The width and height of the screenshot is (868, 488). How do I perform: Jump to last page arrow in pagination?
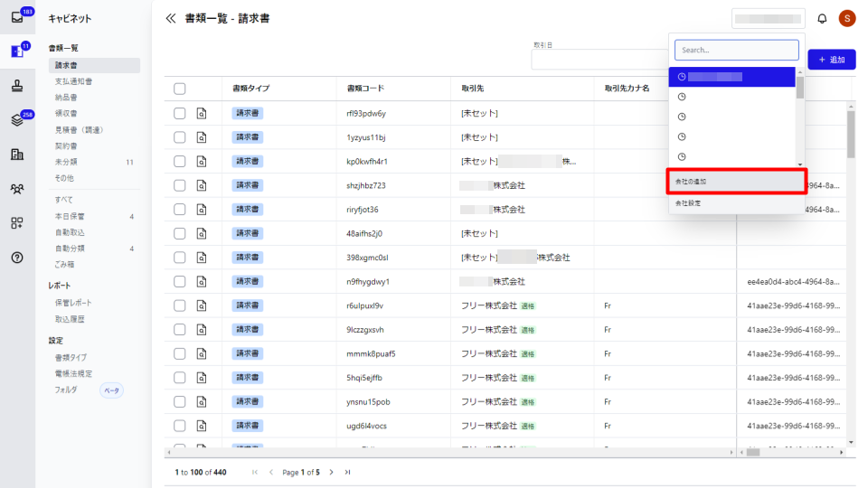[347, 472]
